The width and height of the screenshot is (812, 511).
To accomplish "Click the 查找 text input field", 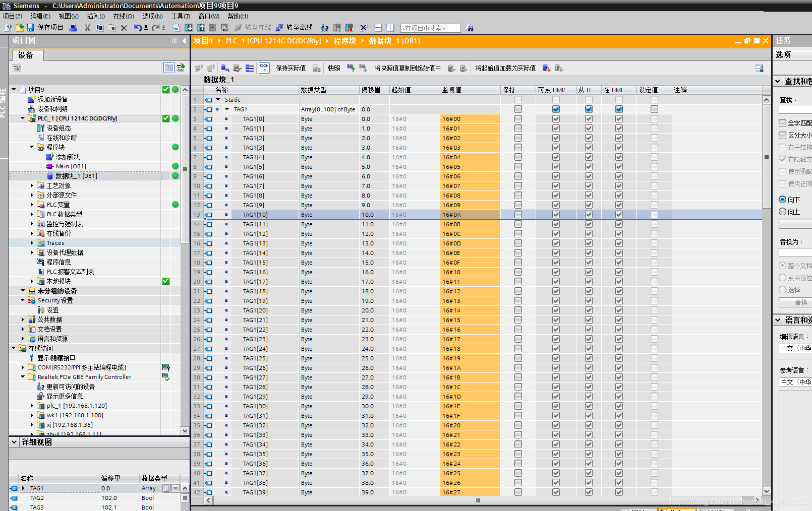I will [x=795, y=109].
